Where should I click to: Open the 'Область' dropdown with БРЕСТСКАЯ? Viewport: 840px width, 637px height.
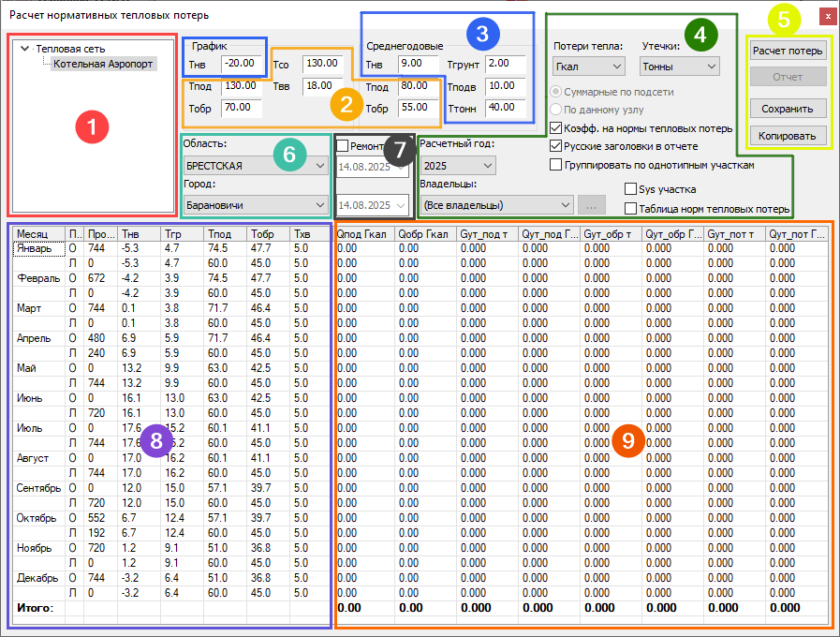[x=256, y=166]
